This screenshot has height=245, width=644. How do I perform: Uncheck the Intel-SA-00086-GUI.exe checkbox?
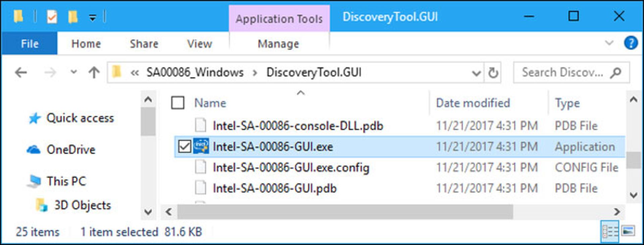coord(184,147)
